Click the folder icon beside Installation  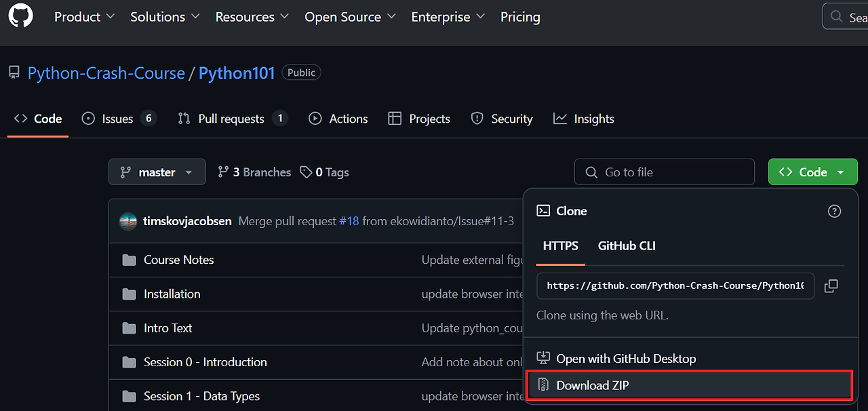[129, 294]
